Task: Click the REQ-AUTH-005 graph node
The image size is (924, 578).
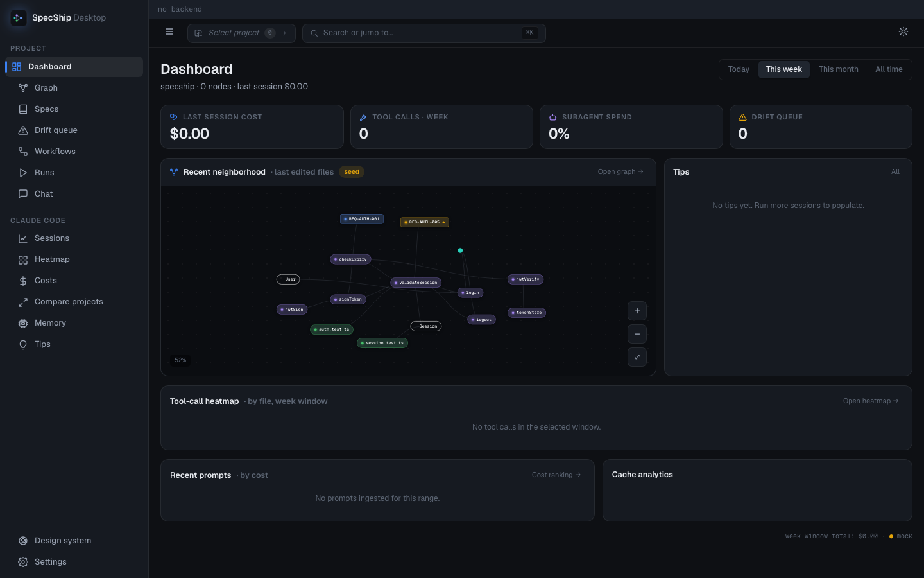Action: point(424,222)
